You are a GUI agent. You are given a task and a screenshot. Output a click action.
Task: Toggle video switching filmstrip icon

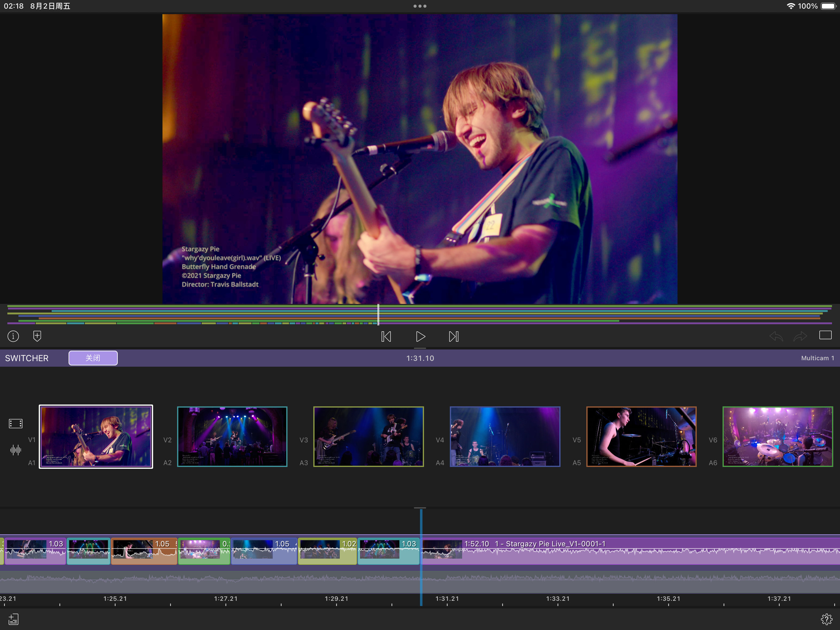click(16, 423)
